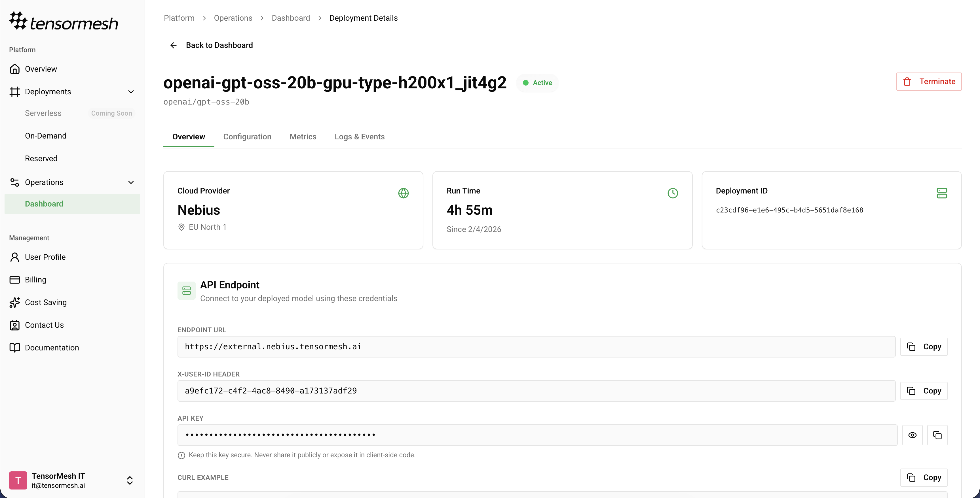
Task: Click the Cost Saving sparkle icon
Action: tap(14, 303)
